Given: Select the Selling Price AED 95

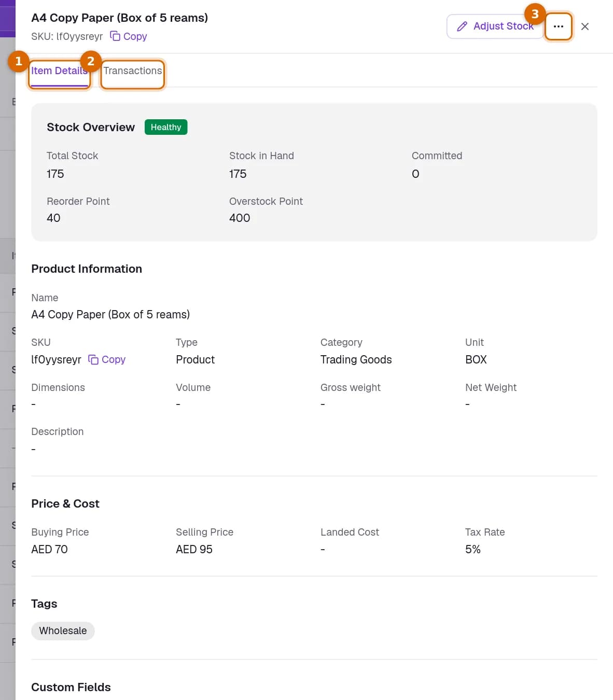Looking at the screenshot, I should [194, 550].
